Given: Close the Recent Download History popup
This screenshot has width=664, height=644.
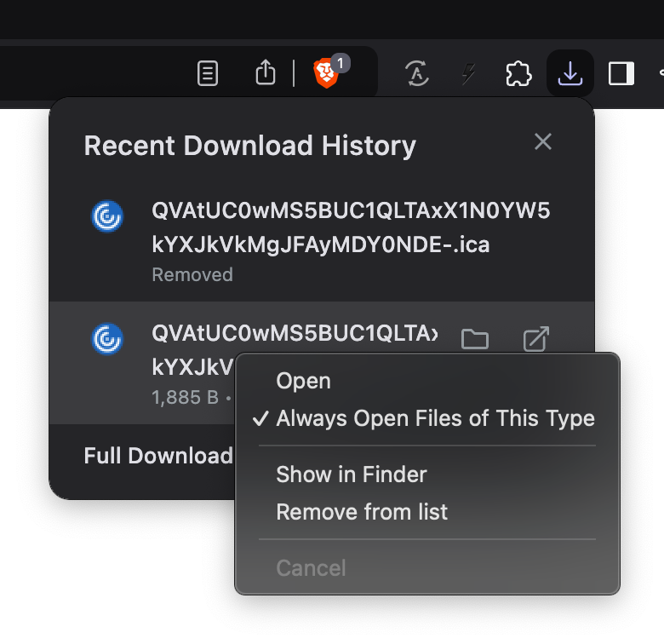Looking at the screenshot, I should coord(543,142).
